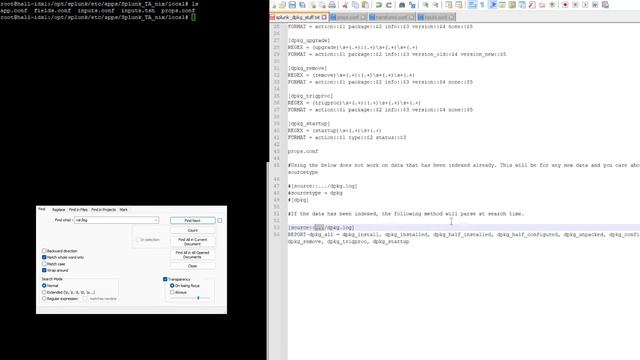Select the transforms.conf document tab
Image resolution: width=640 pixels, height=360 pixels.
[x=391, y=17]
